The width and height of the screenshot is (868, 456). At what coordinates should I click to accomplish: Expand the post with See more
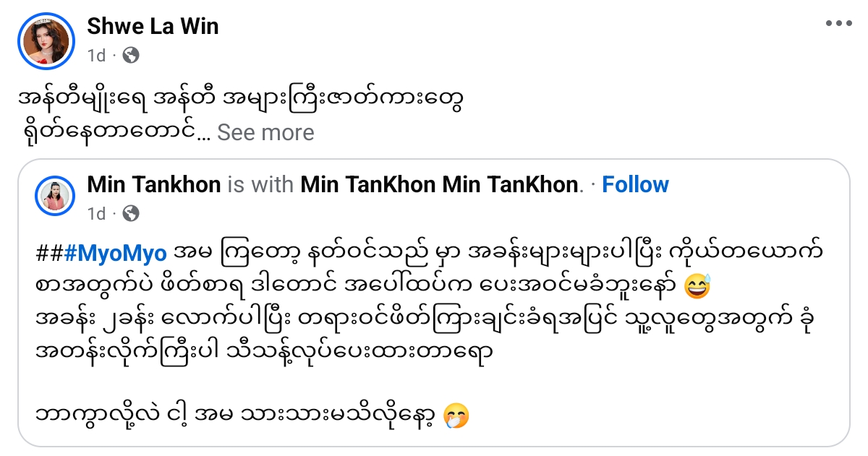[x=265, y=132]
